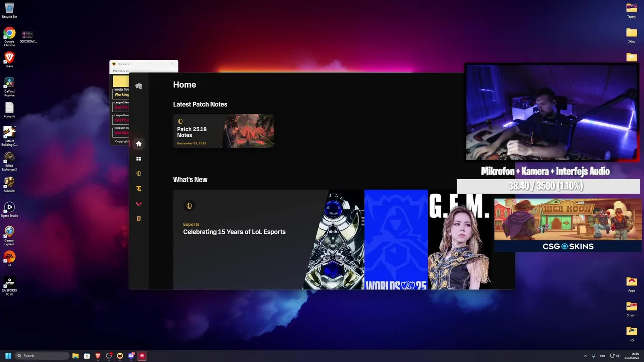Switch the POL input language indicator
Viewport: 644px width, 362px height.
point(603,356)
